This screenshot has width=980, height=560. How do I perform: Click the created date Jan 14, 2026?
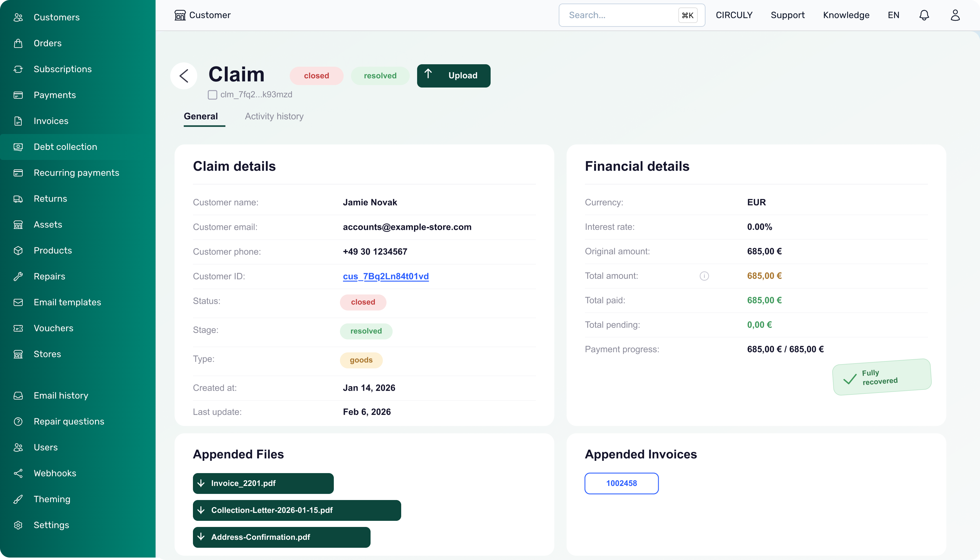(369, 388)
